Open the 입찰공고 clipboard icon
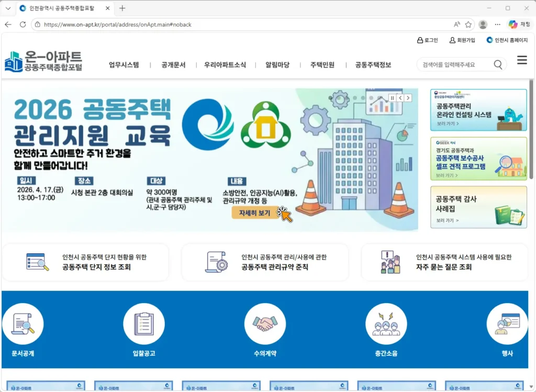This screenshot has width=536, height=392. click(x=144, y=322)
